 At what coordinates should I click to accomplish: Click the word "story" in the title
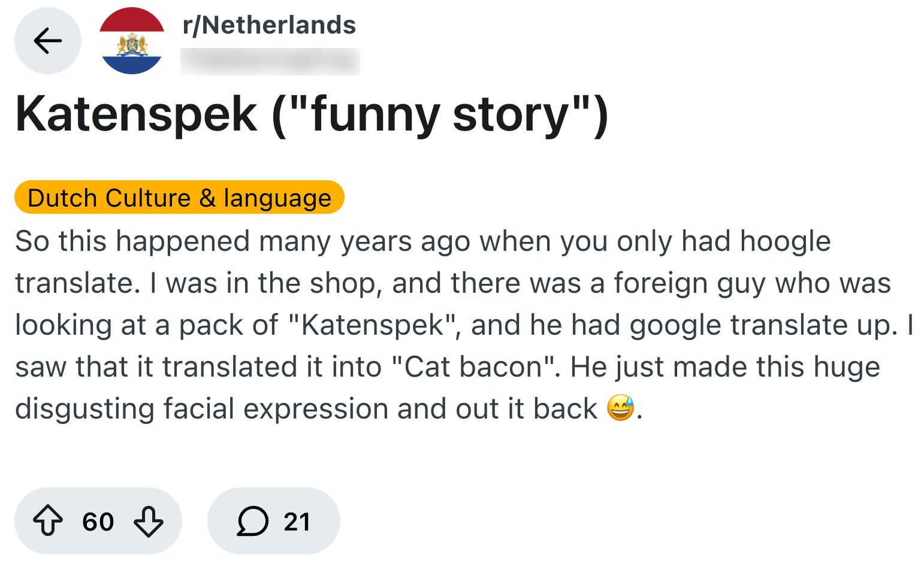(x=511, y=114)
